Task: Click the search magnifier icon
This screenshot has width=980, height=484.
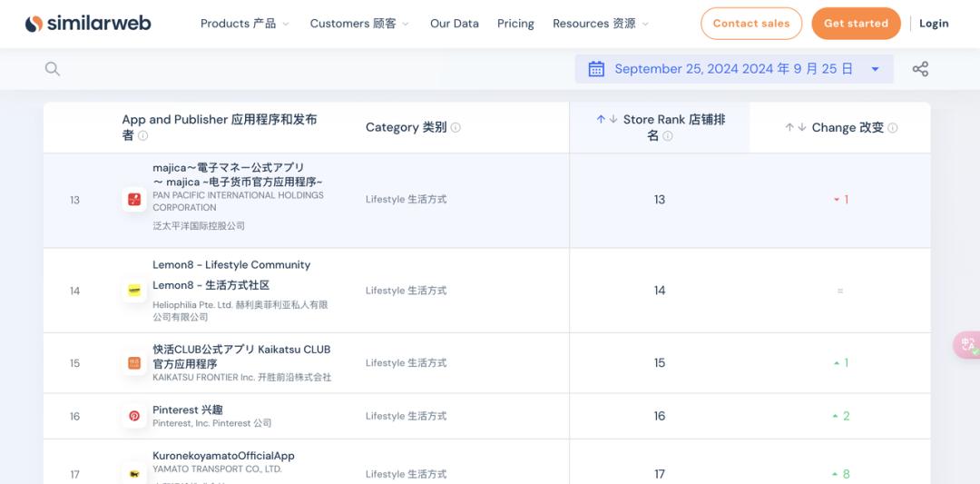Action: [53, 69]
